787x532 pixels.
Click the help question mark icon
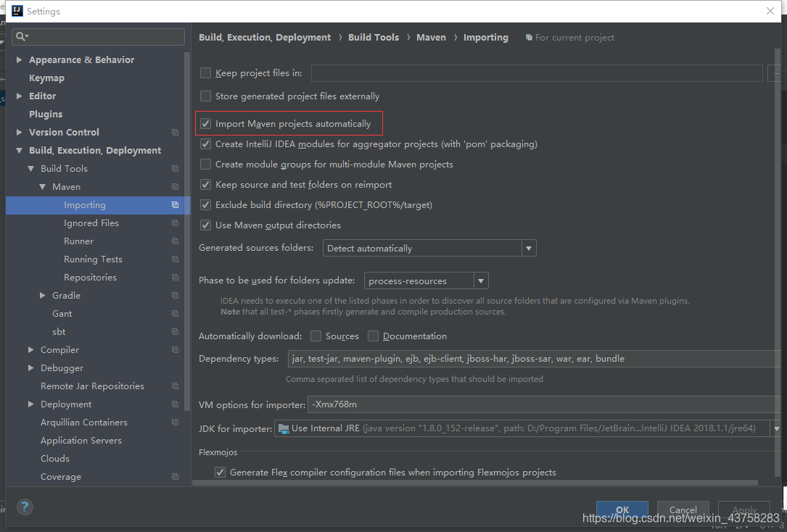25,507
